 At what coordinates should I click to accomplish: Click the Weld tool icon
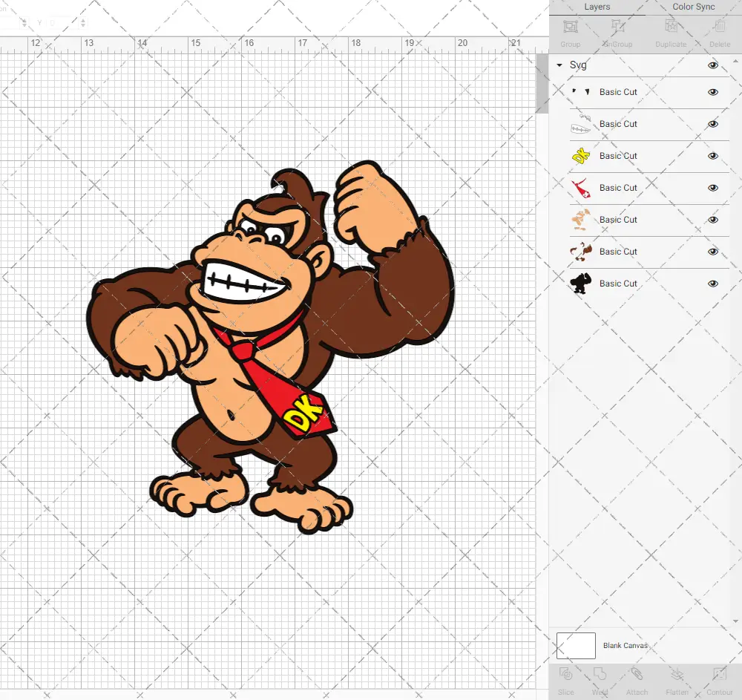[x=600, y=674]
